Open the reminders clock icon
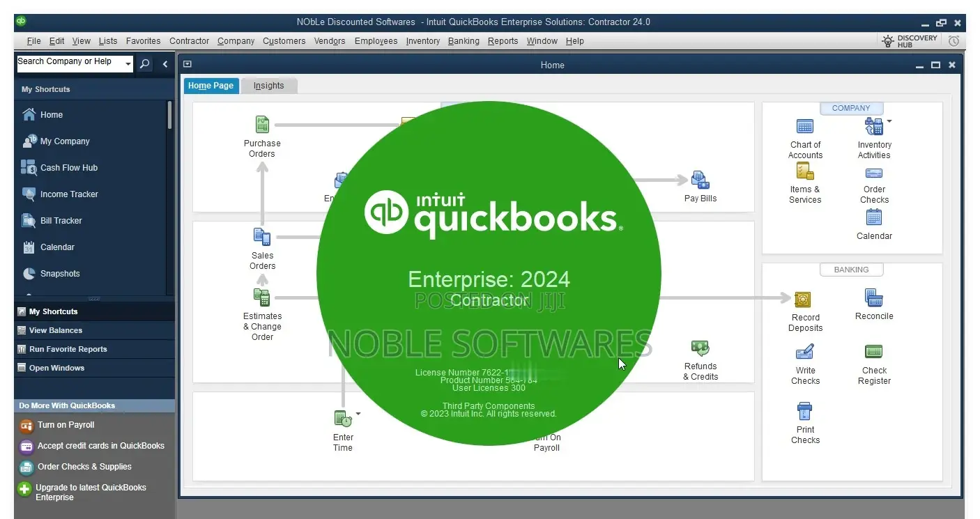 [x=954, y=41]
